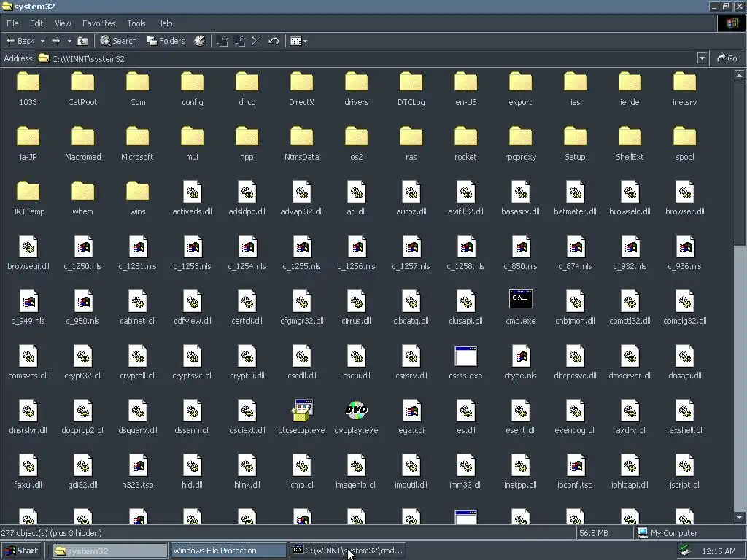Click the Delete toolbar icon

[256, 41]
